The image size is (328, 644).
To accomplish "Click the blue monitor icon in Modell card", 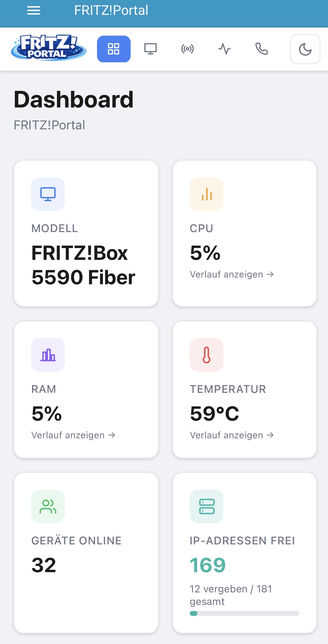I will pyautogui.click(x=48, y=194).
